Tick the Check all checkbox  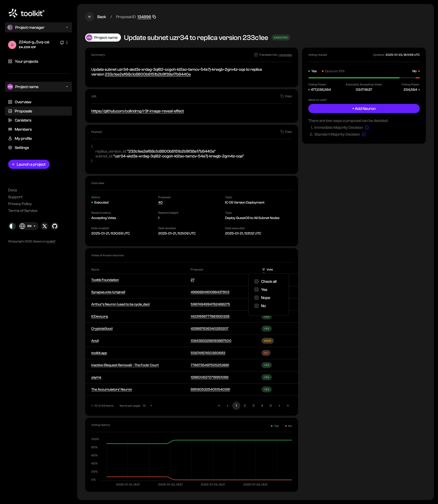[x=257, y=282]
